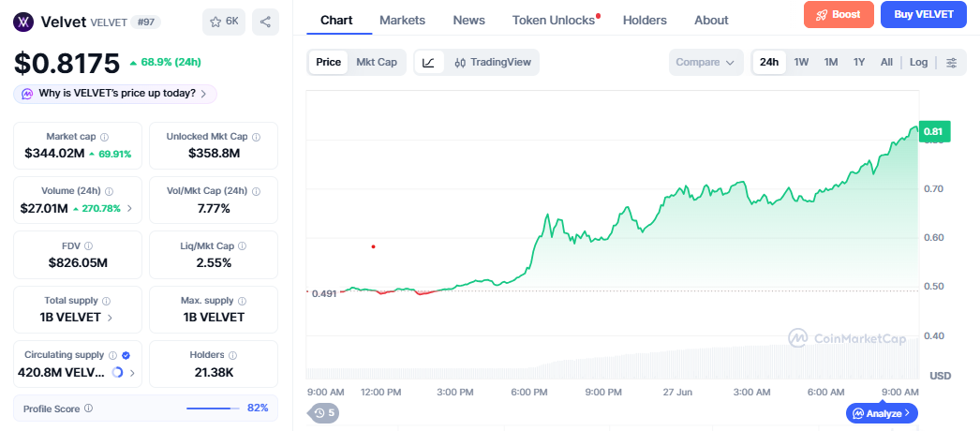
Task: Open chart settings sliders icon
Action: coord(951,63)
